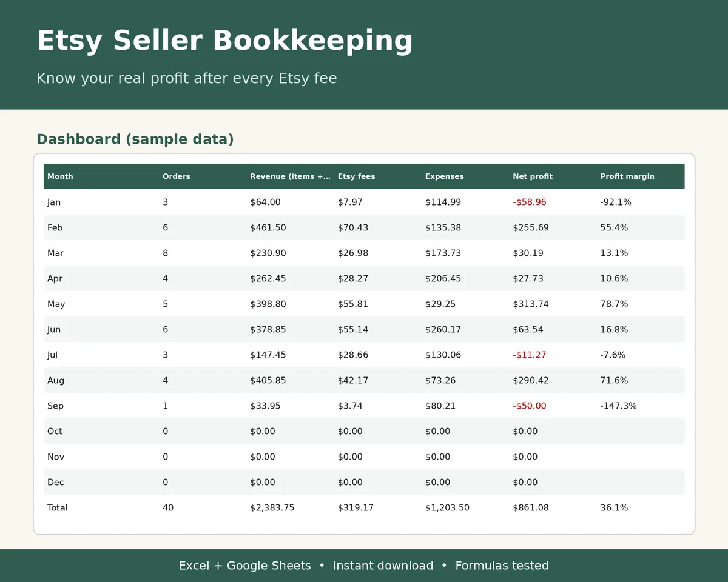Select the Aug month cell
This screenshot has height=582, width=728.
pos(55,381)
